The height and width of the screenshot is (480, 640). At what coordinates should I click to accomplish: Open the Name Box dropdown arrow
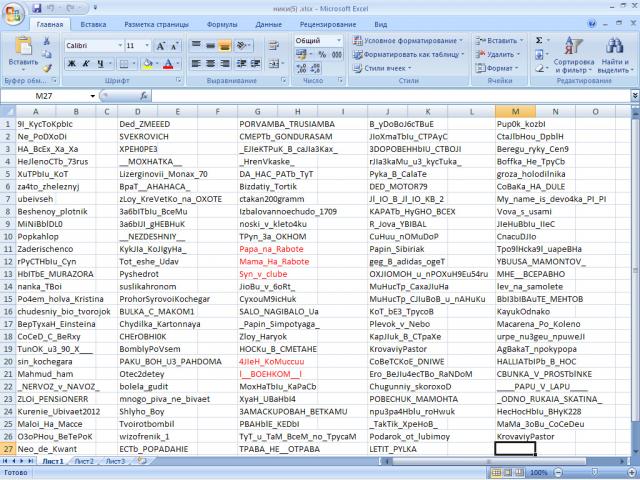[x=93, y=96]
